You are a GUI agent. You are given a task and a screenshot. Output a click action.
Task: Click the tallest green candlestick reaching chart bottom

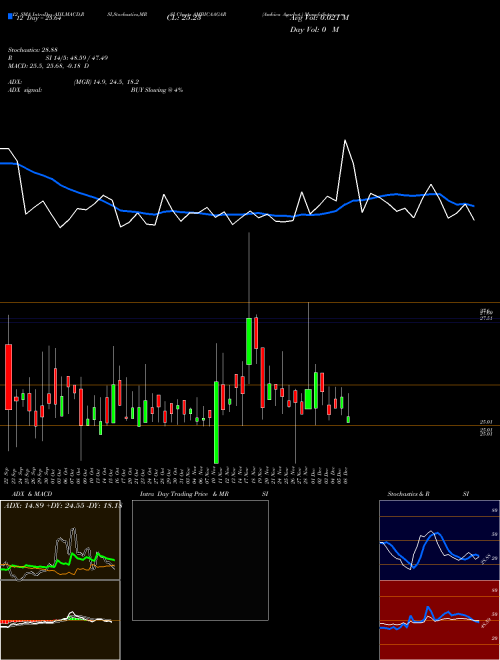216,422
